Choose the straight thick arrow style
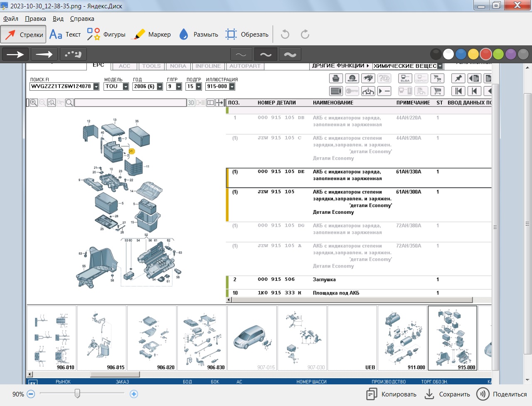 [15, 54]
